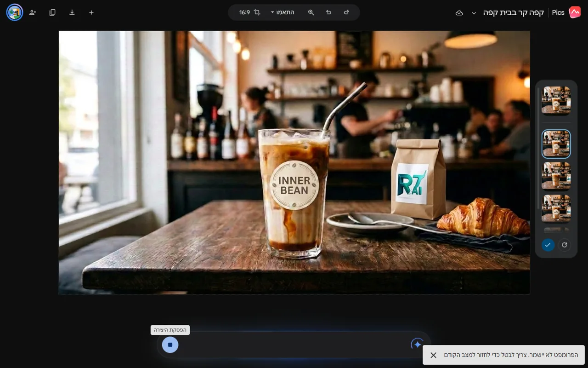Select the fourth variation thumbnail in the panel
588x368 pixels.
click(556, 208)
